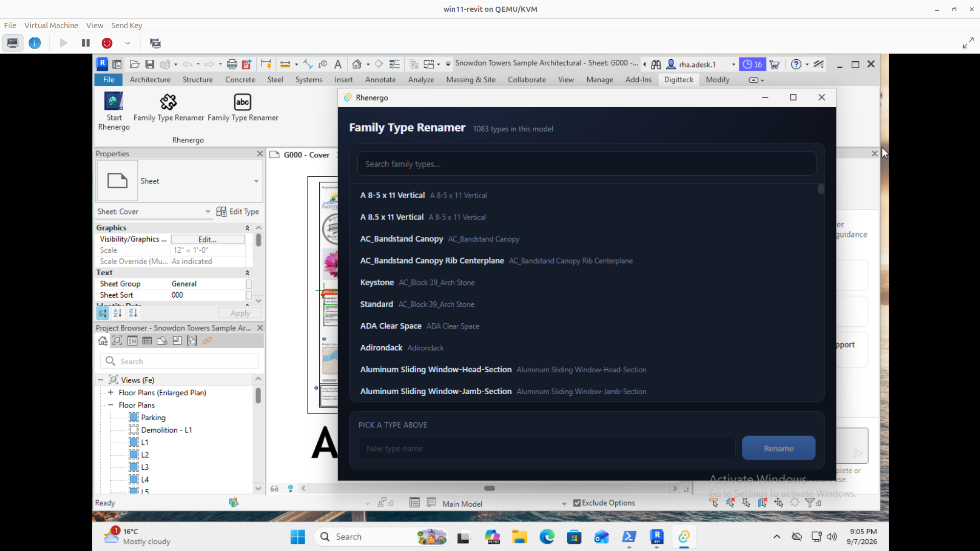The image size is (980, 551).
Task: Open the rha.adesk.1 user account dropdown
Action: point(733,64)
